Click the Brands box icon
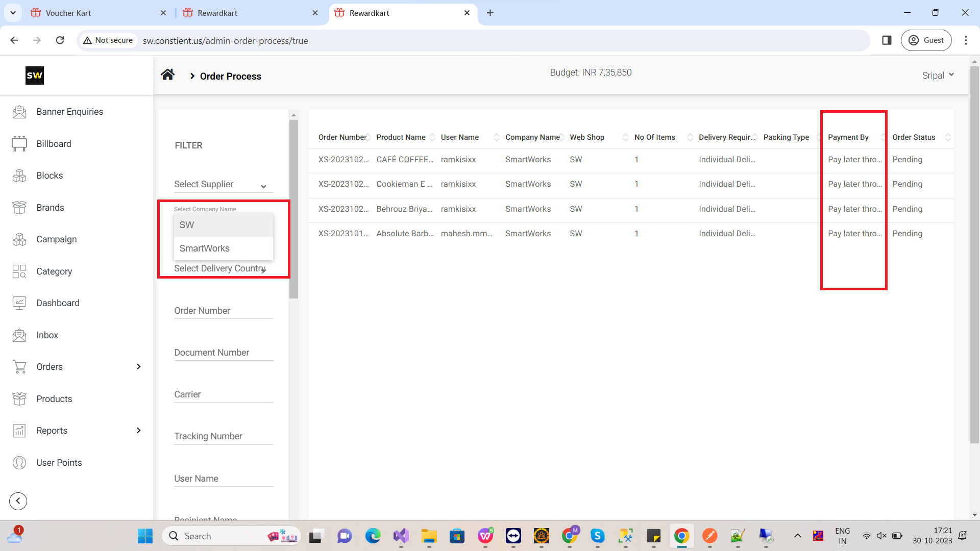This screenshot has width=980, height=551. coord(19,208)
